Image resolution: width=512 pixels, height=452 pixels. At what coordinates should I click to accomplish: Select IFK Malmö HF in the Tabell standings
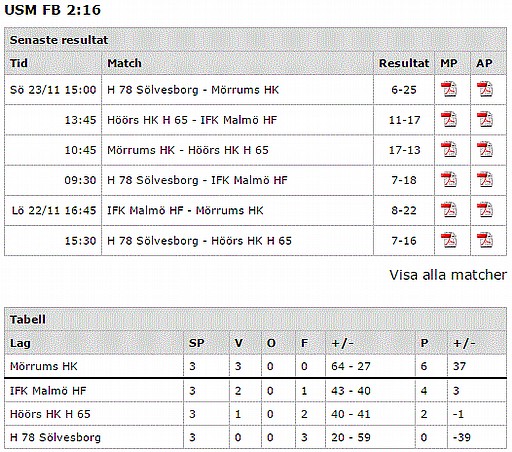point(48,390)
